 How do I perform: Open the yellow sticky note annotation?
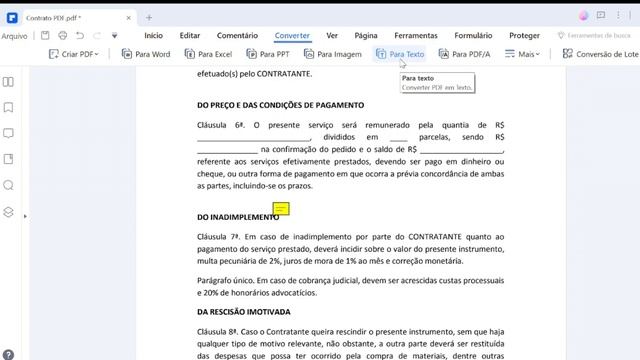click(281, 209)
